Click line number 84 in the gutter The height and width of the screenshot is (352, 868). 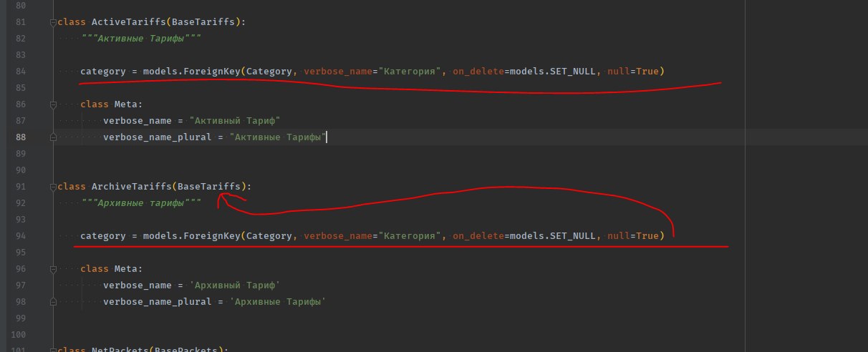point(20,71)
